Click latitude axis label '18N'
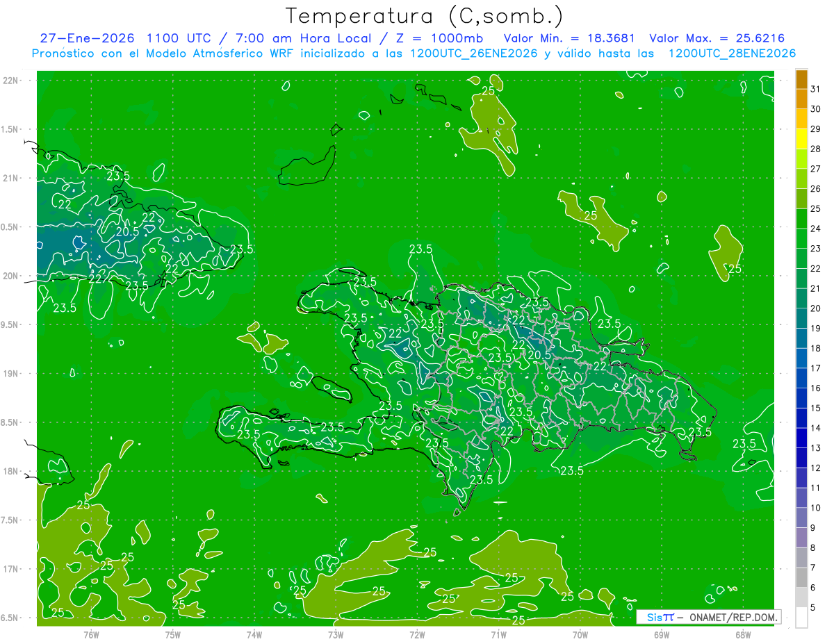Image resolution: width=834 pixels, height=644 pixels. (x=12, y=472)
